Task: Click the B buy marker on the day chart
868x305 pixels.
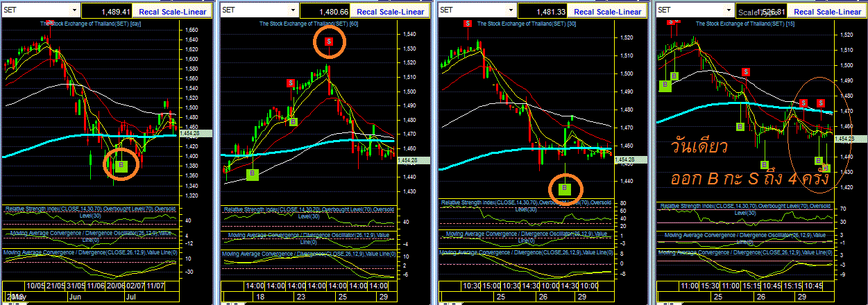Action: pos(121,166)
